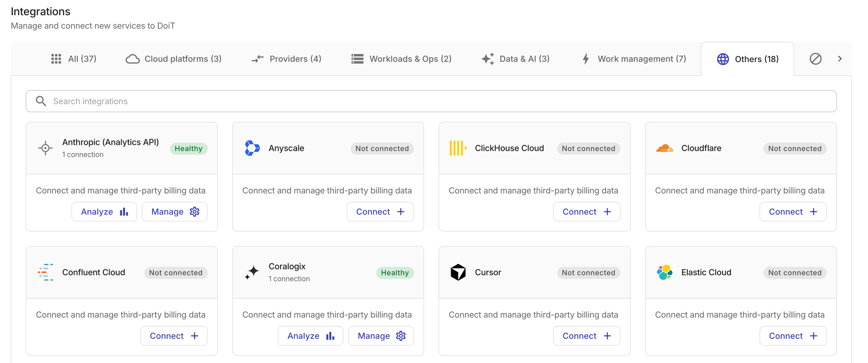Click Not connected badge on Confluent Cloud card
The image size is (868, 363).
(x=176, y=273)
